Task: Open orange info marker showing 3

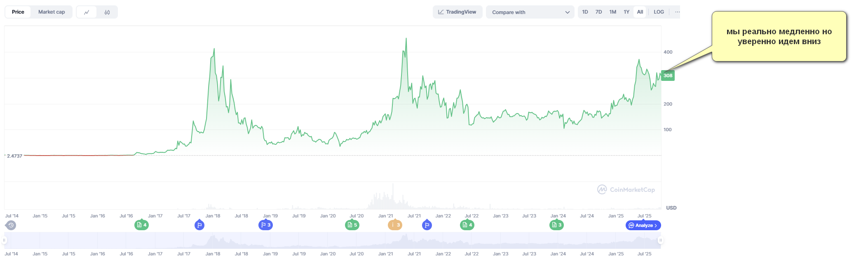Action: pyautogui.click(x=395, y=225)
